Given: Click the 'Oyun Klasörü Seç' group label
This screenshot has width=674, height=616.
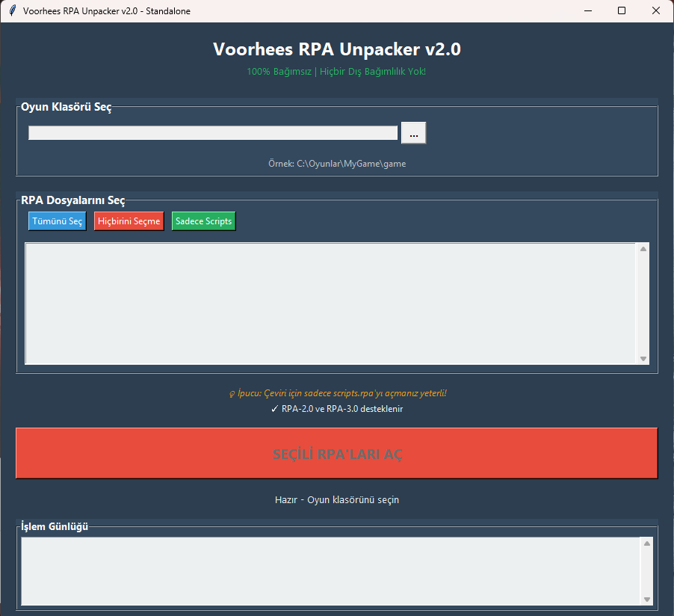Looking at the screenshot, I should 67,107.
